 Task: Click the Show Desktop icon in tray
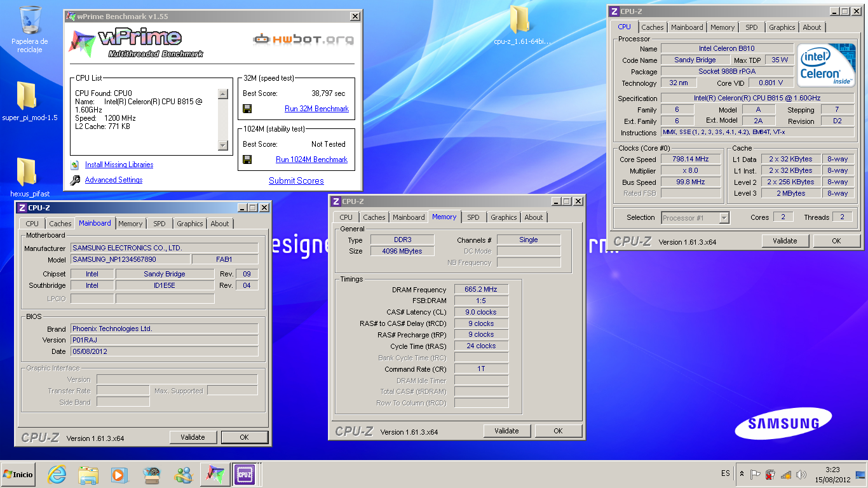[860, 474]
